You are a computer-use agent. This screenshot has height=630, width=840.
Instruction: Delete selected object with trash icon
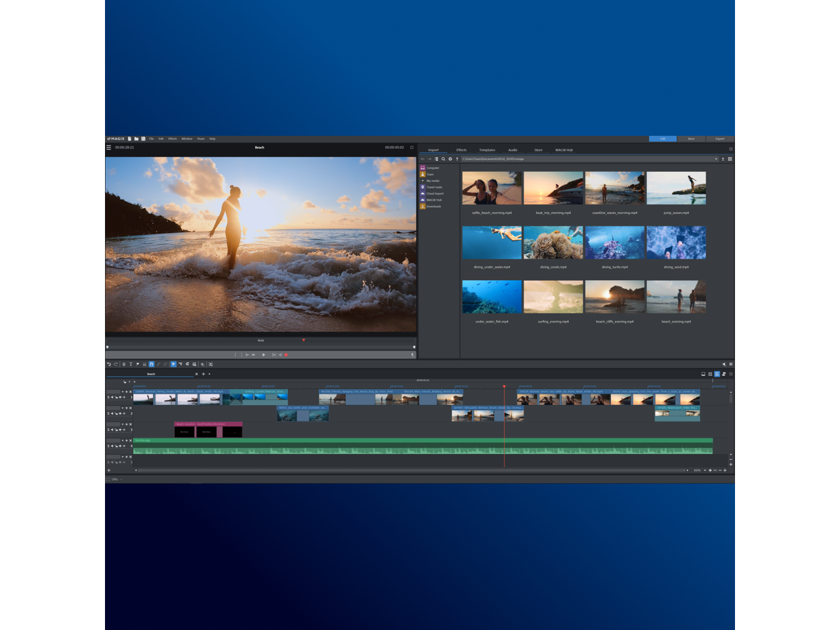pos(123,364)
